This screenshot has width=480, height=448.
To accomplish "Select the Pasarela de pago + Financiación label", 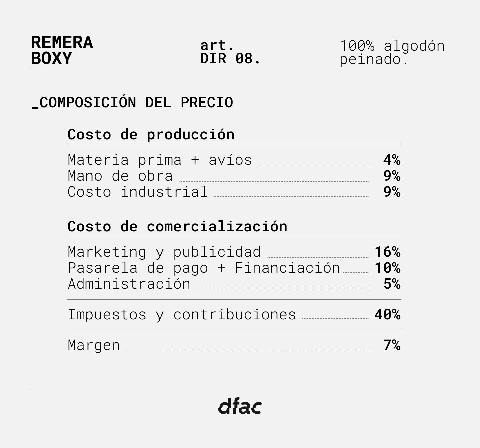I will click(x=204, y=268).
